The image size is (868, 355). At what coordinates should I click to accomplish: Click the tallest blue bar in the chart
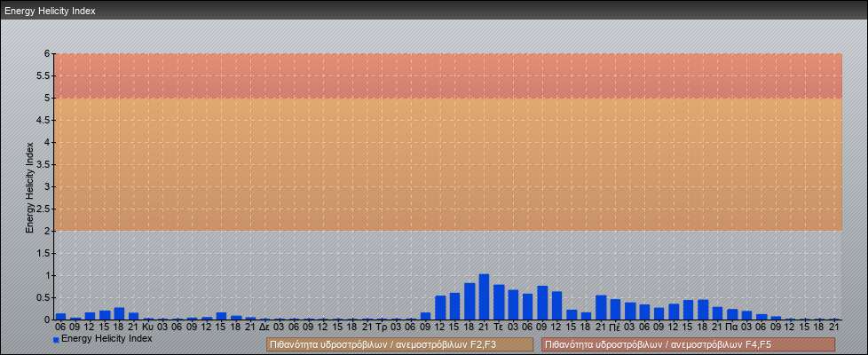click(x=484, y=297)
